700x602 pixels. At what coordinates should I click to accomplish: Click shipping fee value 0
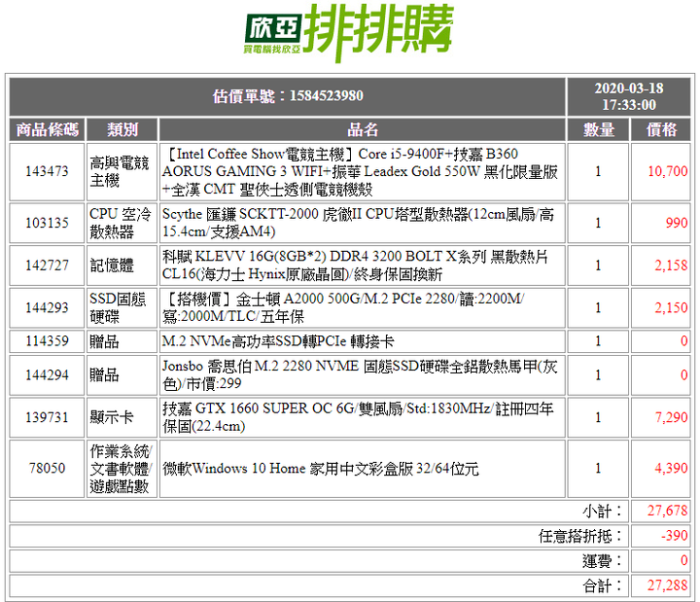pos(683,560)
